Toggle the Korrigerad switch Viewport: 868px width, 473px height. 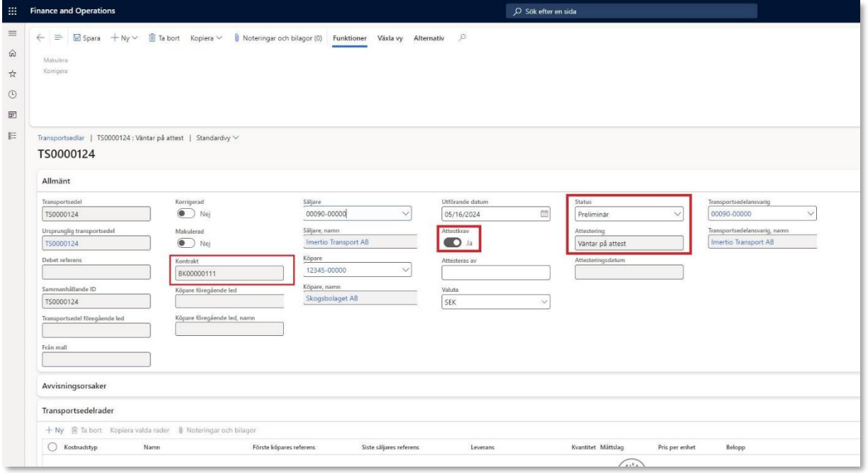[x=185, y=214]
